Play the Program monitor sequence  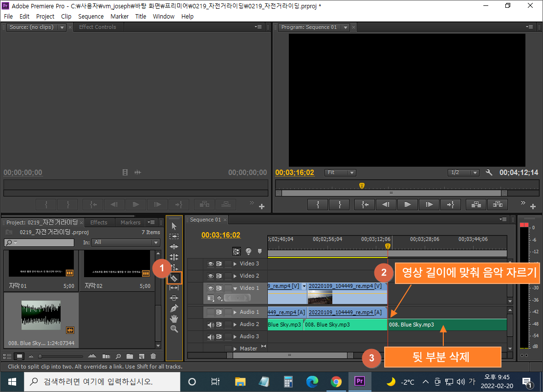click(x=408, y=204)
